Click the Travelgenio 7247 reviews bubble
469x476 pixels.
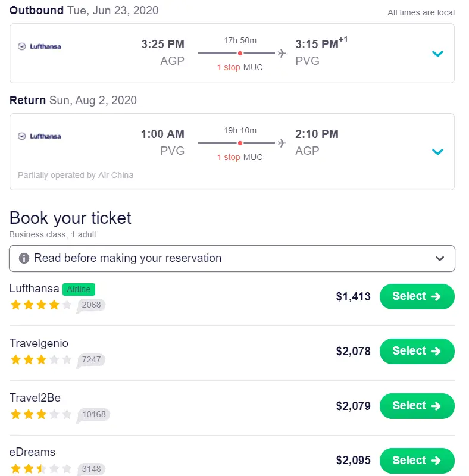91,360
